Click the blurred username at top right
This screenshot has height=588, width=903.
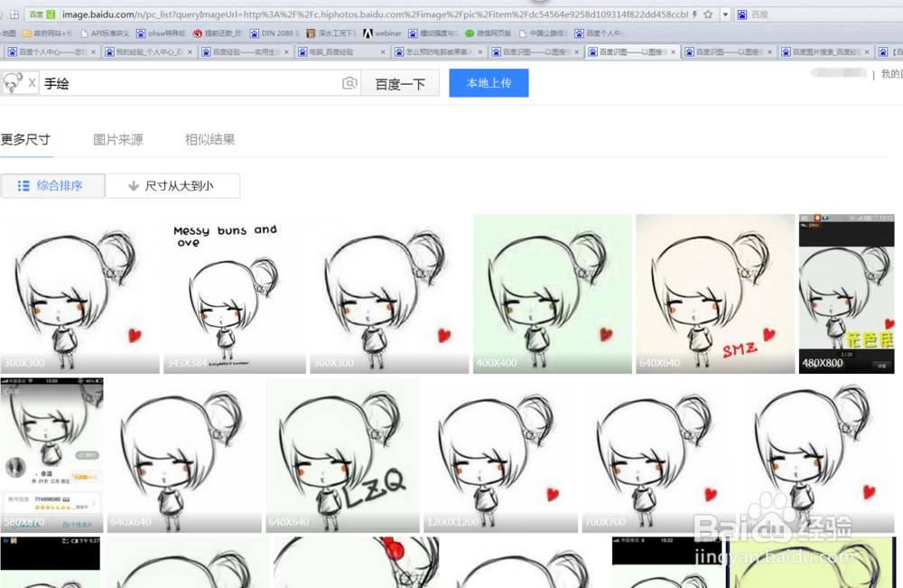839,73
